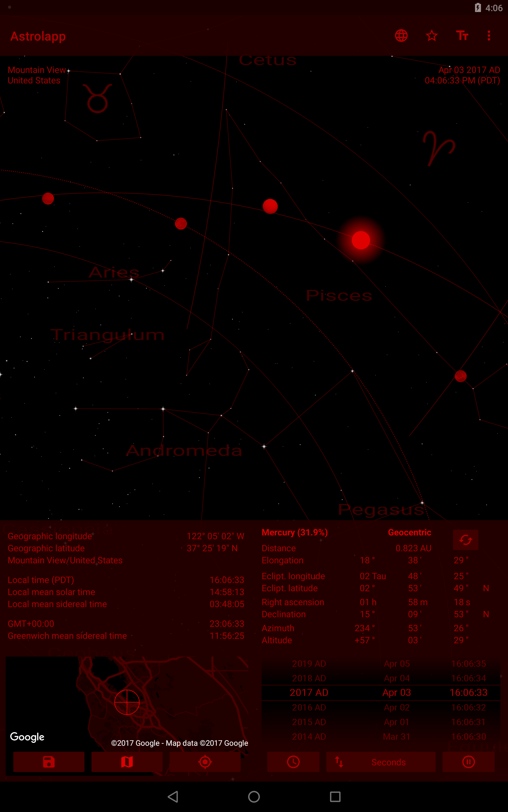Pick Apr 04 in the date wheel
The width and height of the screenshot is (508, 812).
pyautogui.click(x=397, y=678)
